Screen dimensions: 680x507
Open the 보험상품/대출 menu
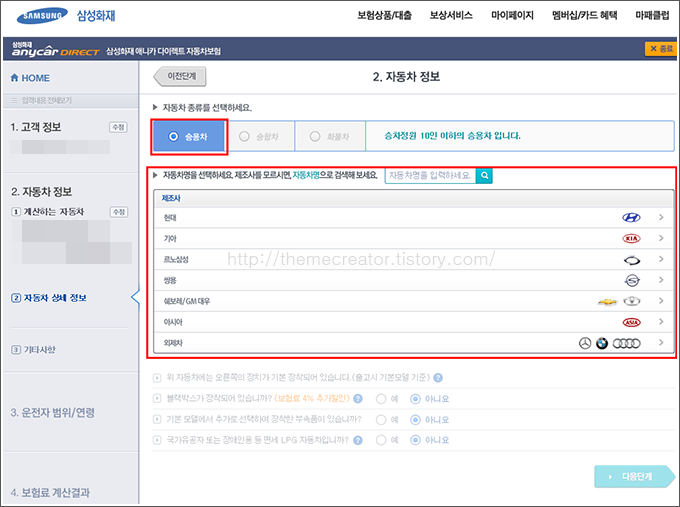point(384,16)
